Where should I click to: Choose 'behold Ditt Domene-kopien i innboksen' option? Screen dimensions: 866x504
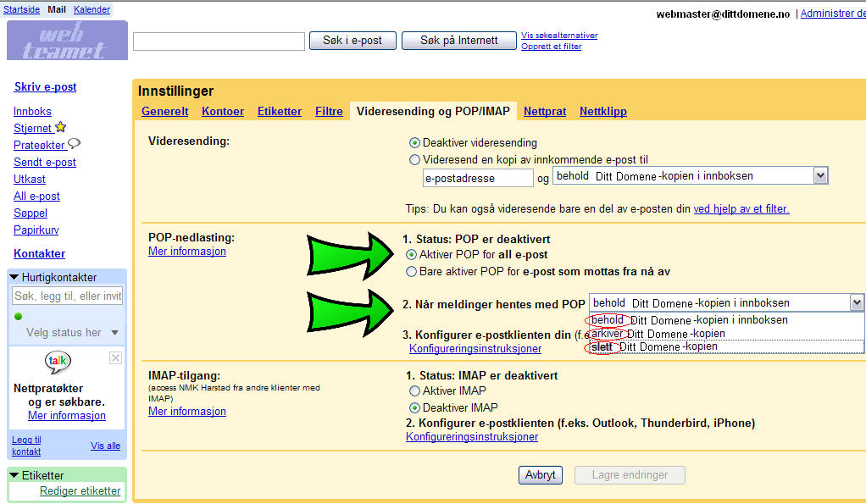[x=726, y=320]
